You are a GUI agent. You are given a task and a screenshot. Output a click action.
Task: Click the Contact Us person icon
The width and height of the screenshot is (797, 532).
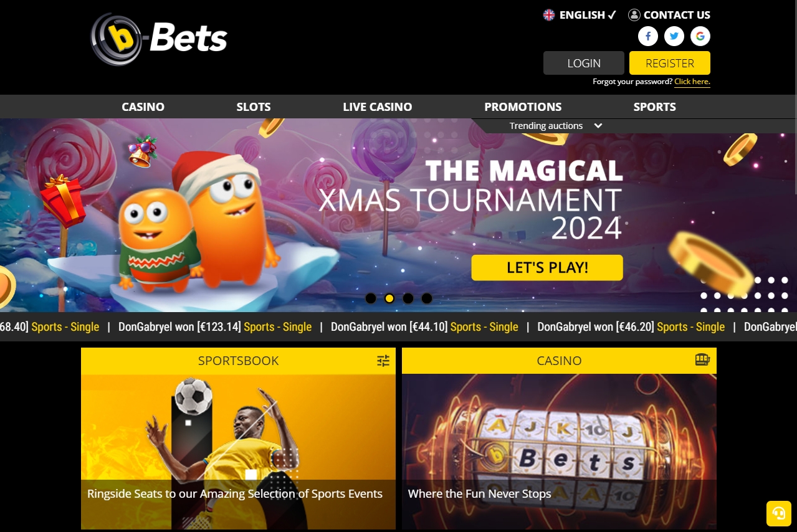coord(634,15)
